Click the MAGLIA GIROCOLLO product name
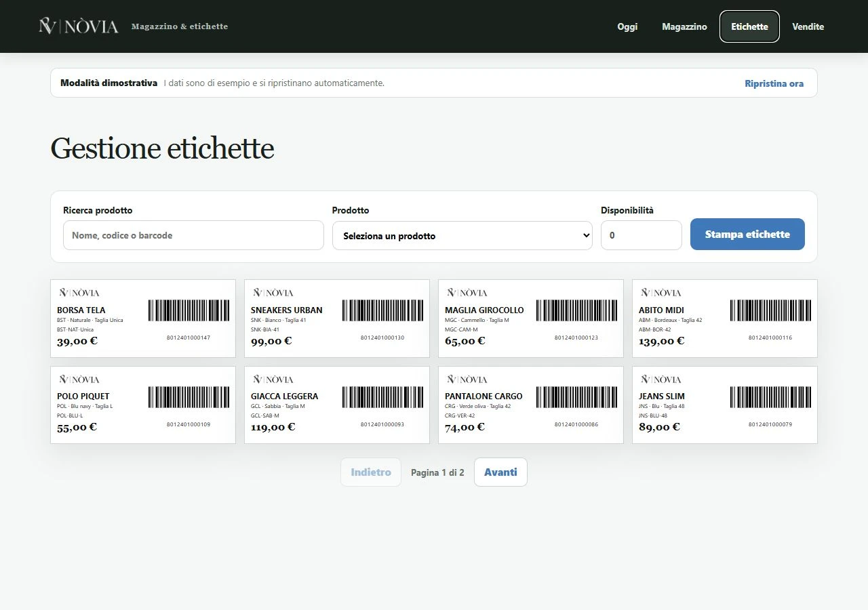This screenshot has width=868, height=610. pos(484,310)
